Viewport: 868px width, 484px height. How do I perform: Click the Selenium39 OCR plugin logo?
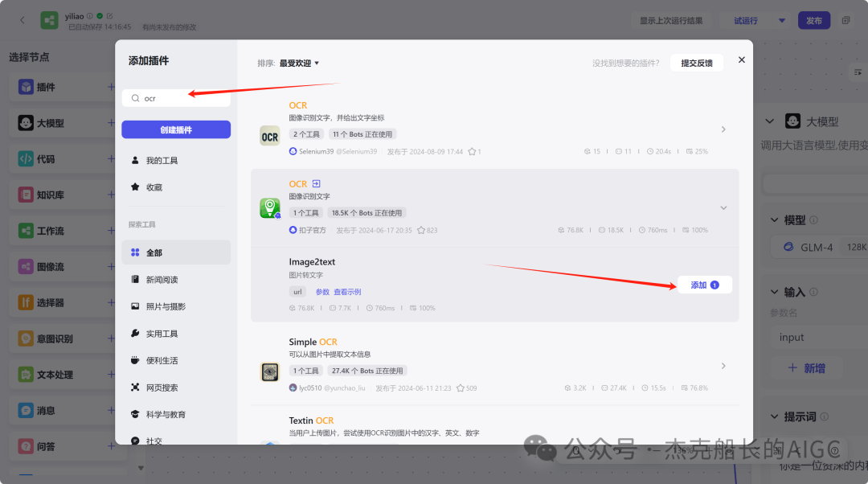269,137
